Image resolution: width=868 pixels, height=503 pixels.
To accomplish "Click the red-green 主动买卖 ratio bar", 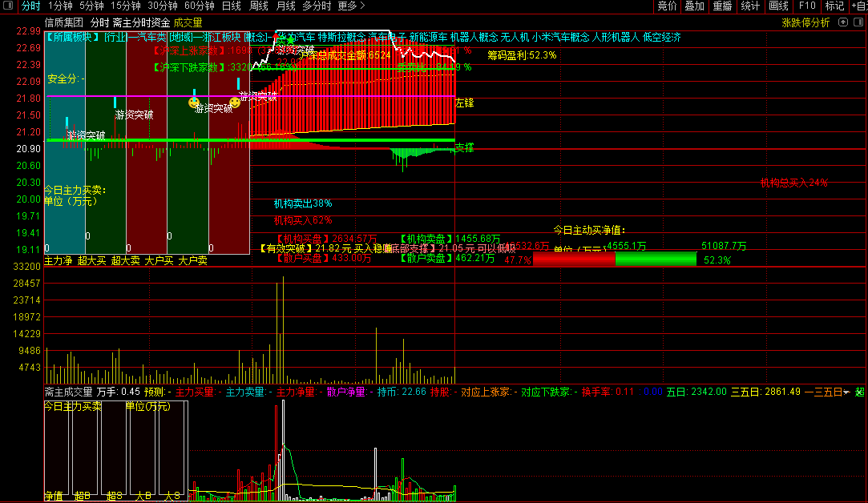I will pyautogui.click(x=615, y=259).
